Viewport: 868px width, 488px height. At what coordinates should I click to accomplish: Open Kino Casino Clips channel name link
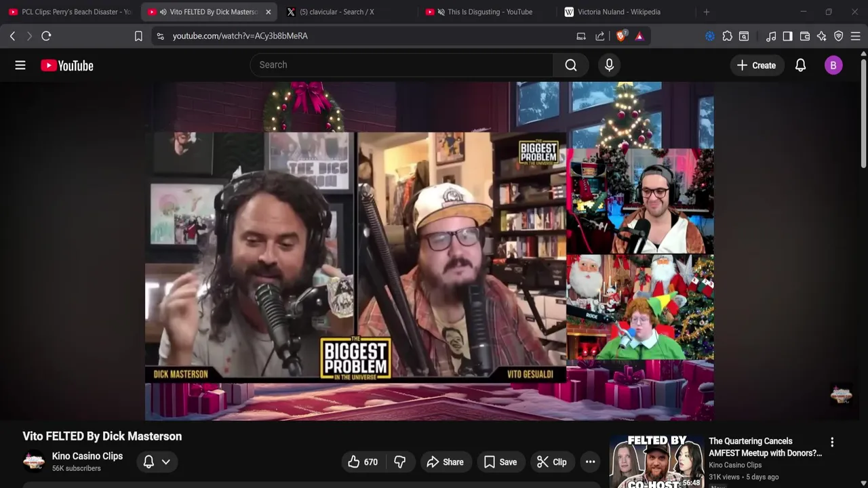(87, 456)
